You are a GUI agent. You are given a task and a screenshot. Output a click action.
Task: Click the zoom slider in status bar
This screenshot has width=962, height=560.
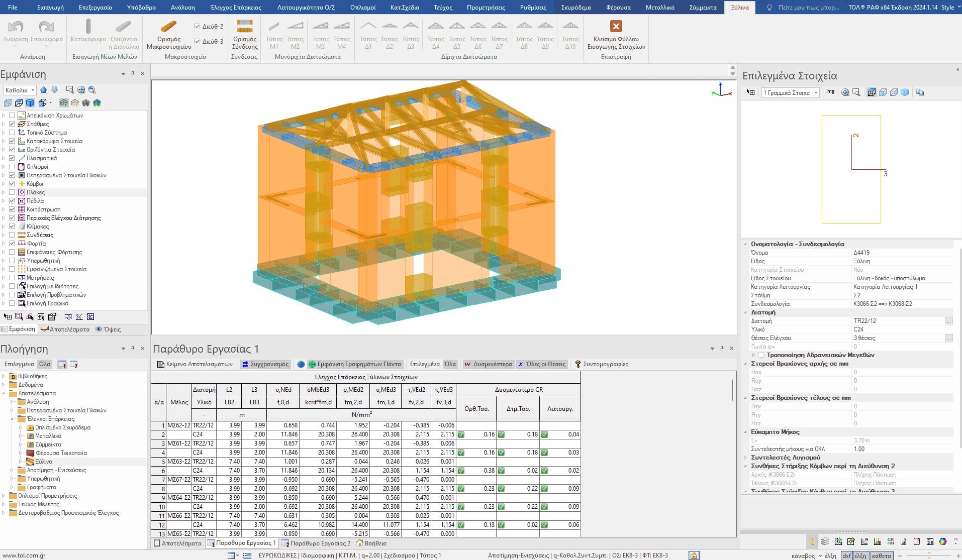pos(929,555)
